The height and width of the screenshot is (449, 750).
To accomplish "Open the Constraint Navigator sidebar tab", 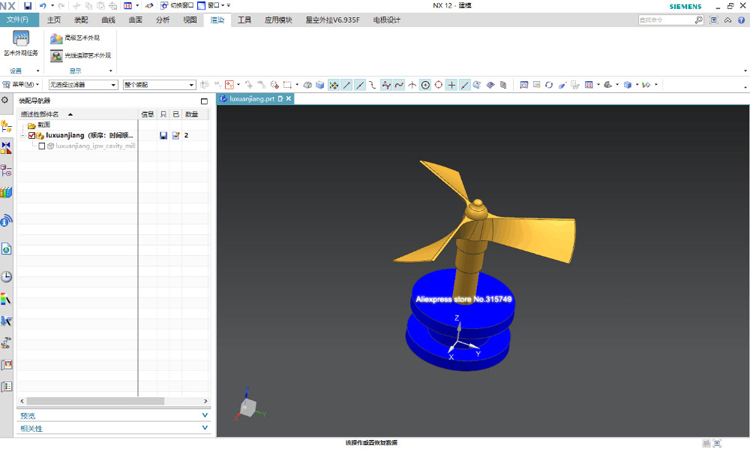I will 6,148.
